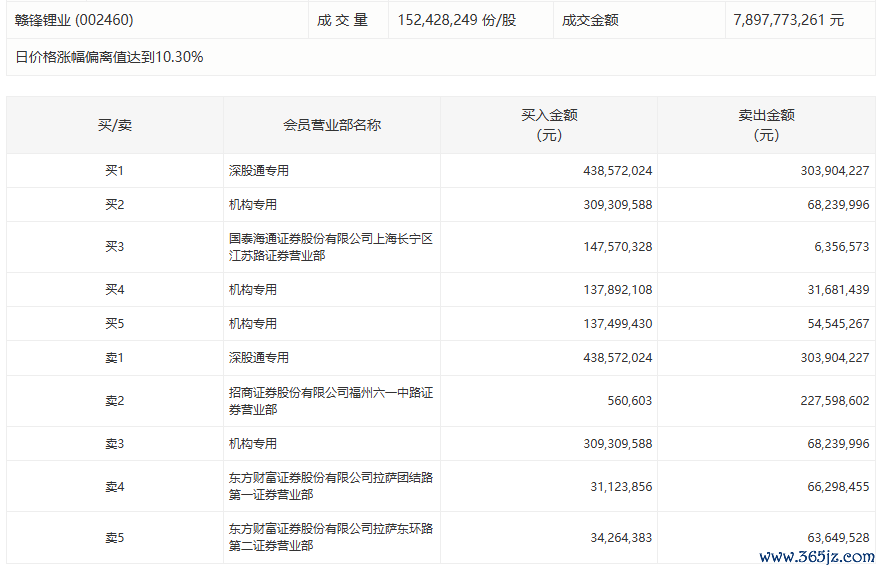This screenshot has height=572, width=882.
Task: Select buy amount 137,499,430
Action: pyautogui.click(x=618, y=324)
